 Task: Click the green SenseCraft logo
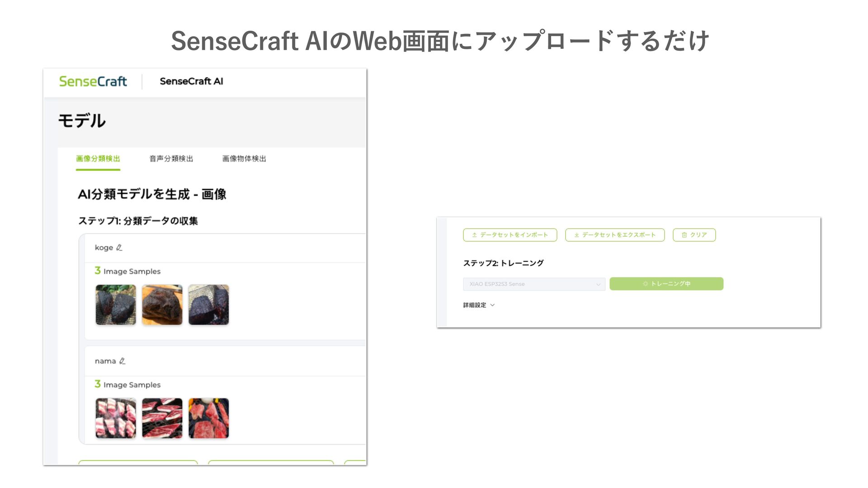click(93, 81)
